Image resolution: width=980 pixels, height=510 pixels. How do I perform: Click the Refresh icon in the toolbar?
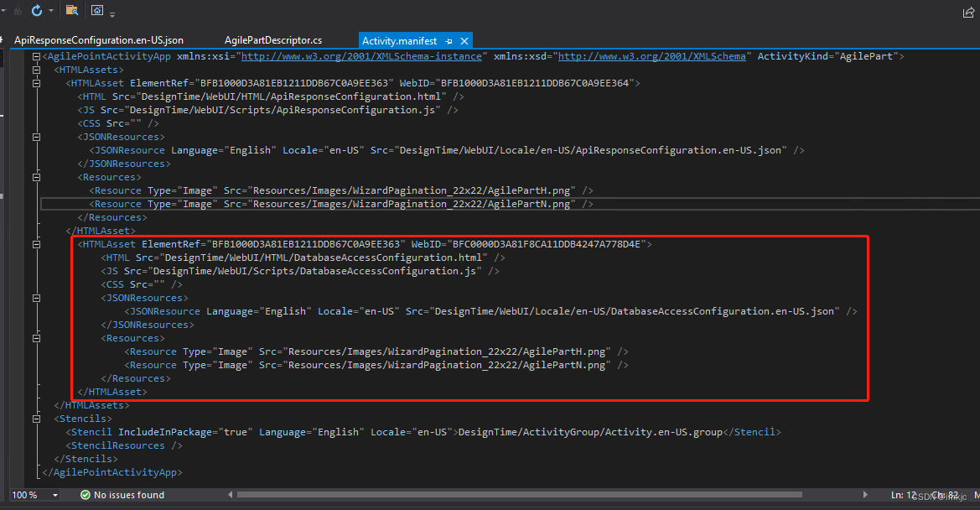[36, 11]
